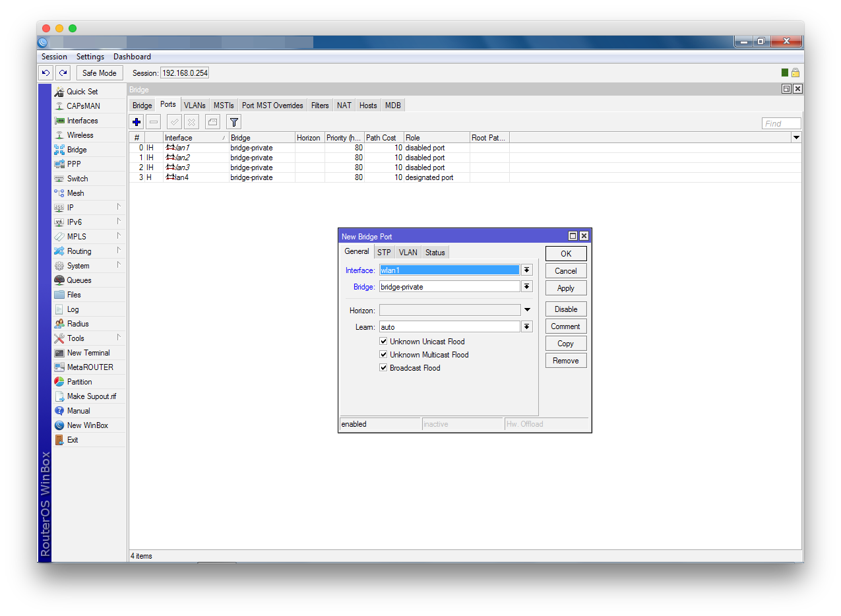Image resolution: width=841 pixels, height=616 pixels.
Task: Click Exit in the sidebar
Action: click(x=73, y=440)
